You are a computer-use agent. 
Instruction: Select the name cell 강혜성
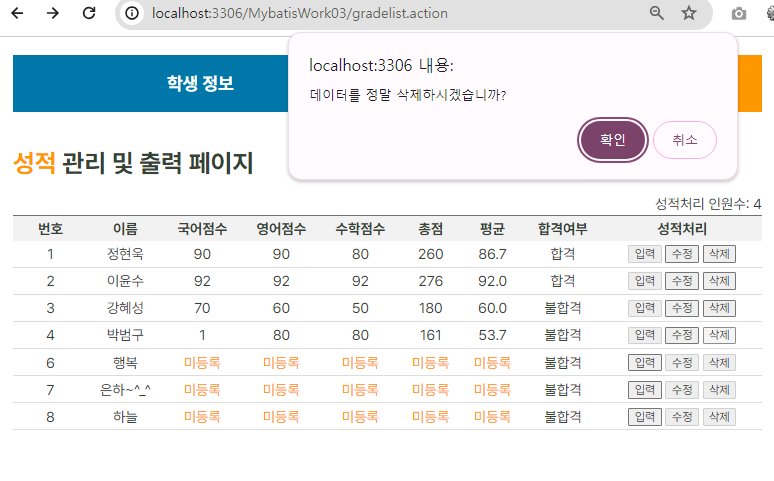(x=125, y=308)
